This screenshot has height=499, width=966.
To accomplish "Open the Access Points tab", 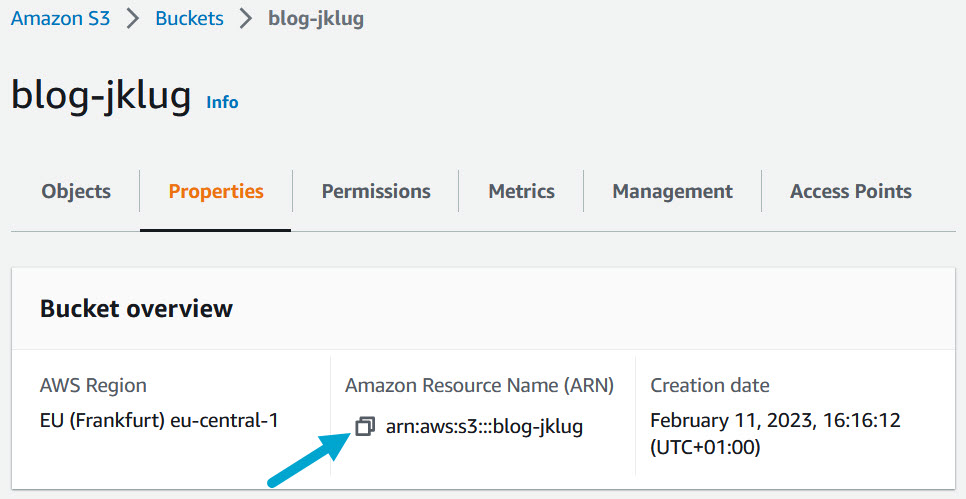I will pos(851,191).
